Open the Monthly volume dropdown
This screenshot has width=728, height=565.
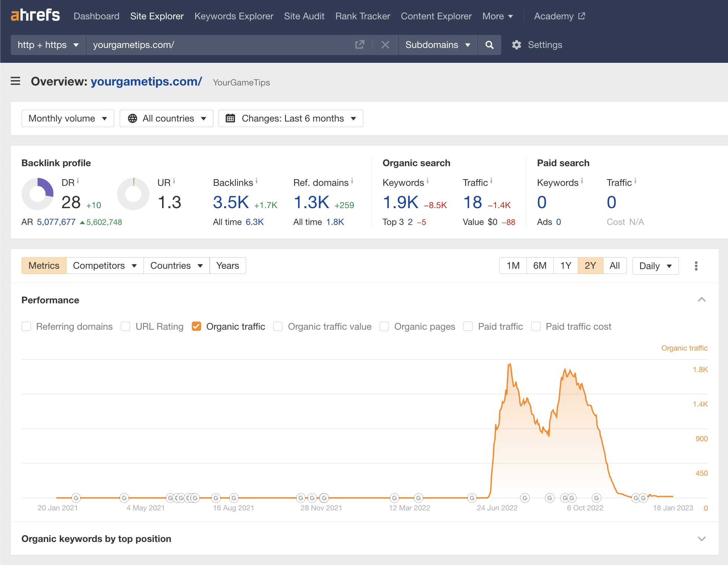[x=67, y=118]
